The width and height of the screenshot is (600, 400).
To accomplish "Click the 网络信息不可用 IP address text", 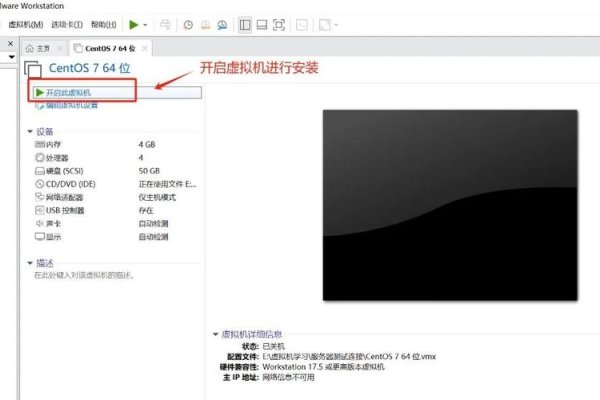I will pos(289,377).
